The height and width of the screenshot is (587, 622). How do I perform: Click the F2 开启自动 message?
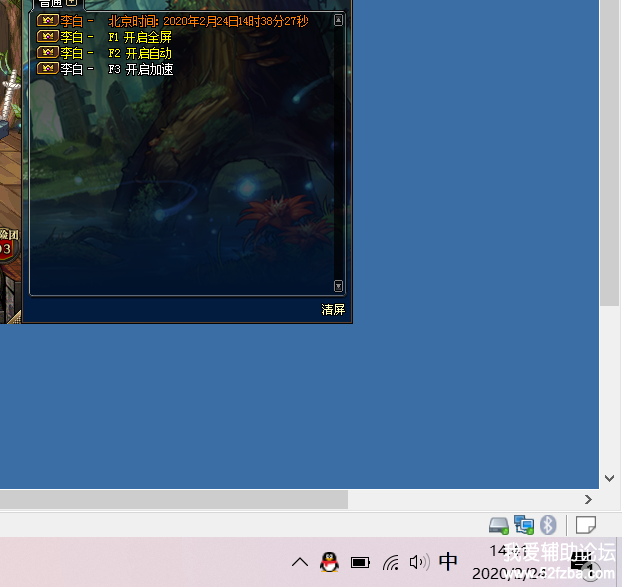coord(140,53)
